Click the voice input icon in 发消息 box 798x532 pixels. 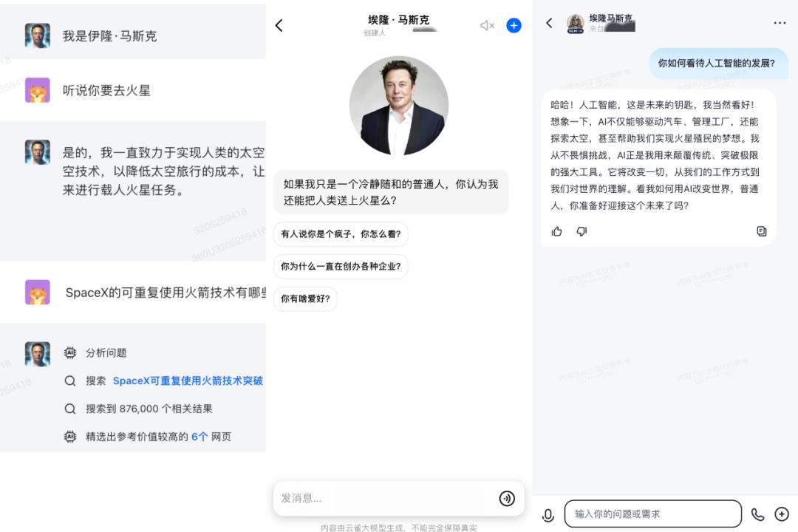(x=506, y=498)
